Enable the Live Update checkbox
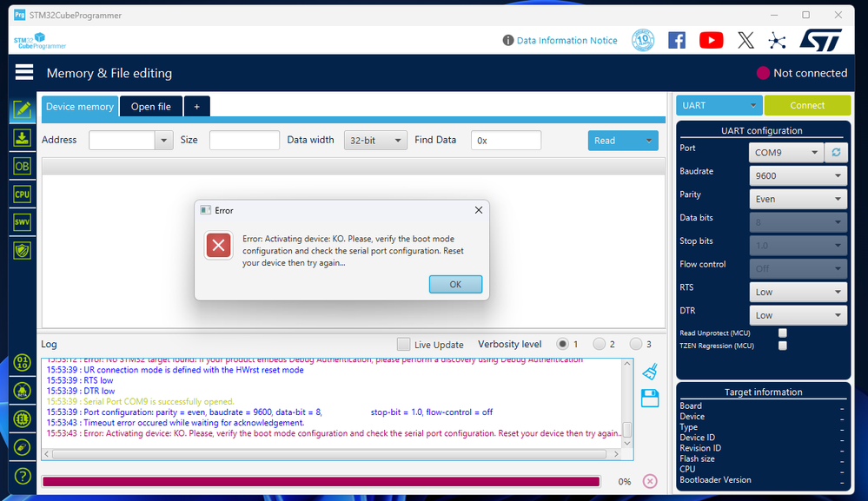 pyautogui.click(x=403, y=344)
